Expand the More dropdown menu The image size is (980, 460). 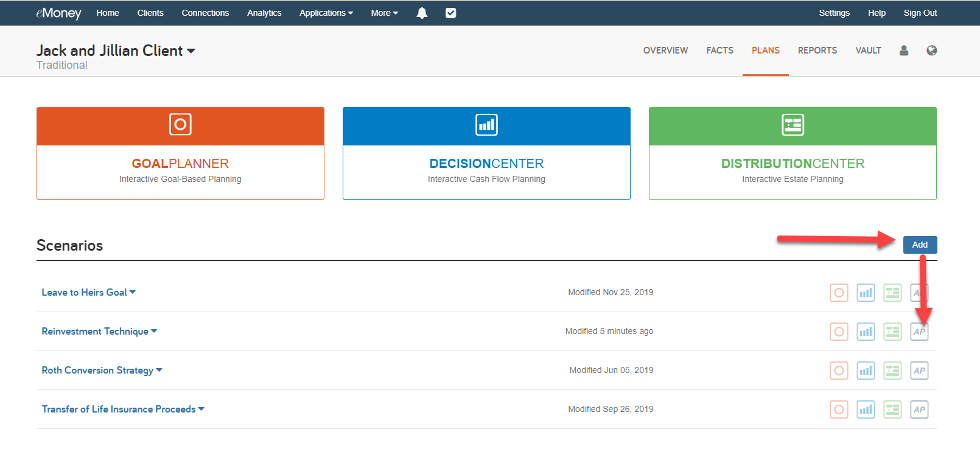tap(385, 13)
